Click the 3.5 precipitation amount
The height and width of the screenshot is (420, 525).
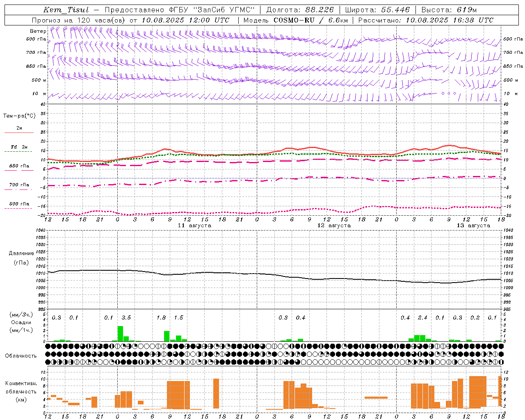click(x=126, y=318)
